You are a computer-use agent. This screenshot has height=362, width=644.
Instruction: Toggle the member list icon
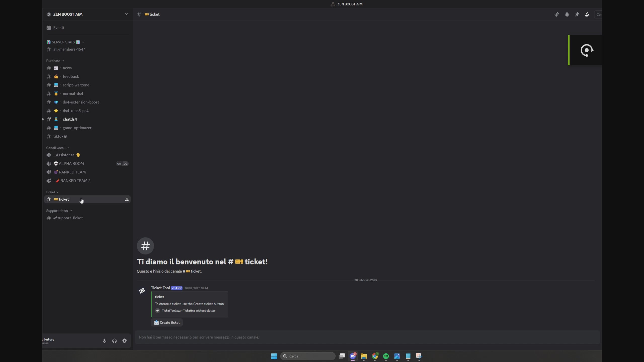click(587, 14)
